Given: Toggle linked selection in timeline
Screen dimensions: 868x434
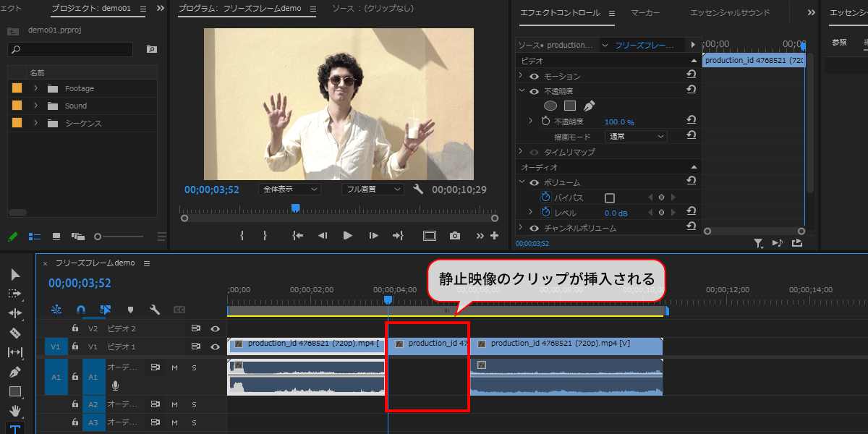Looking at the screenshot, I should 106,310.
